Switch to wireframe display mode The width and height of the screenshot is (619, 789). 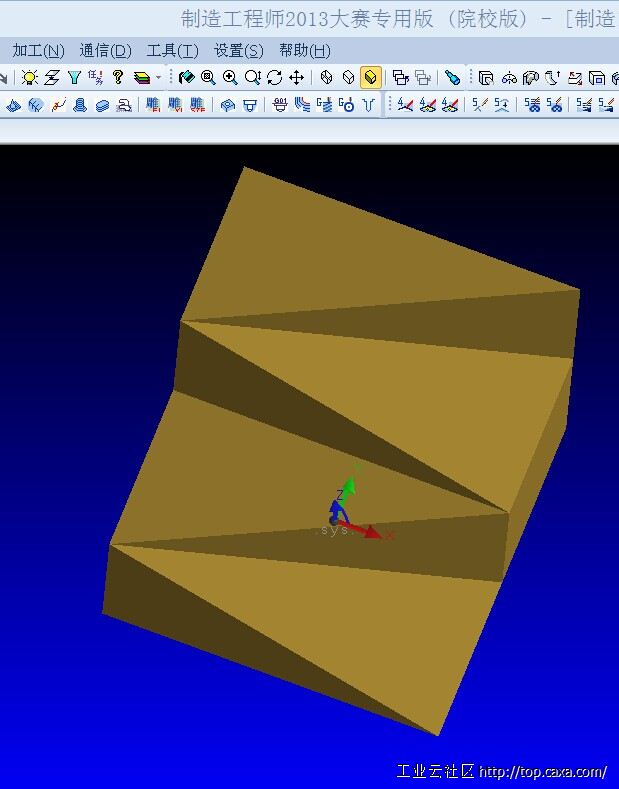tap(327, 78)
